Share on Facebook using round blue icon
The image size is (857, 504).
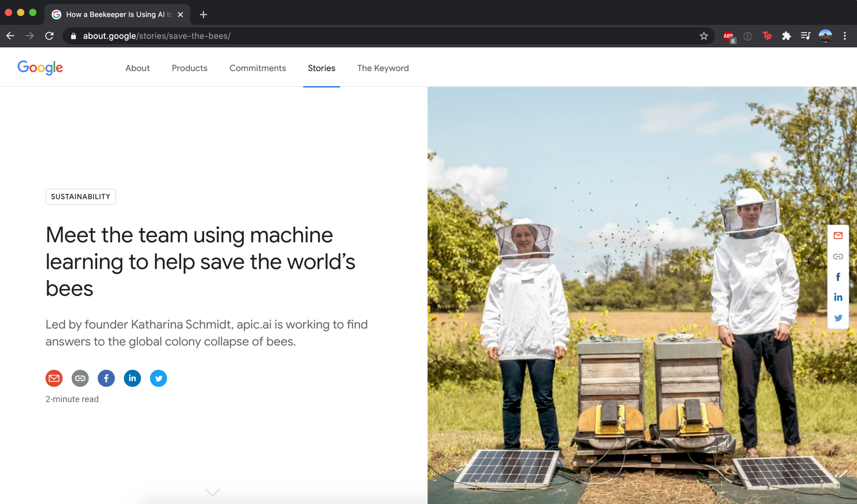(106, 378)
